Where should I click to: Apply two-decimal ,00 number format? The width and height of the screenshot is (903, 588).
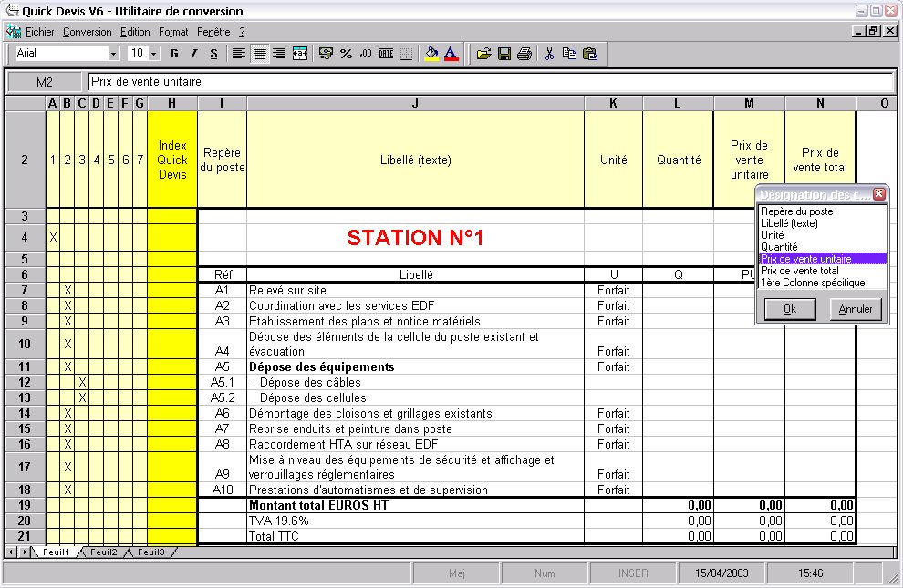coord(366,54)
